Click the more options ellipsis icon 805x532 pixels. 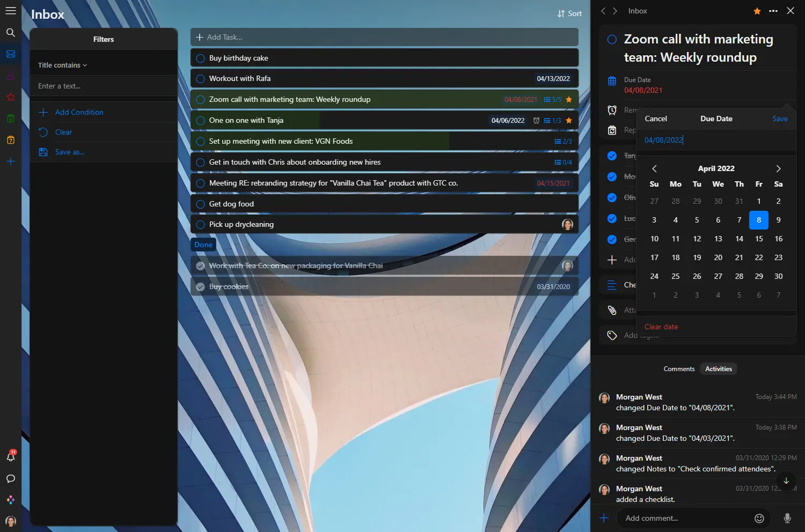click(x=773, y=11)
